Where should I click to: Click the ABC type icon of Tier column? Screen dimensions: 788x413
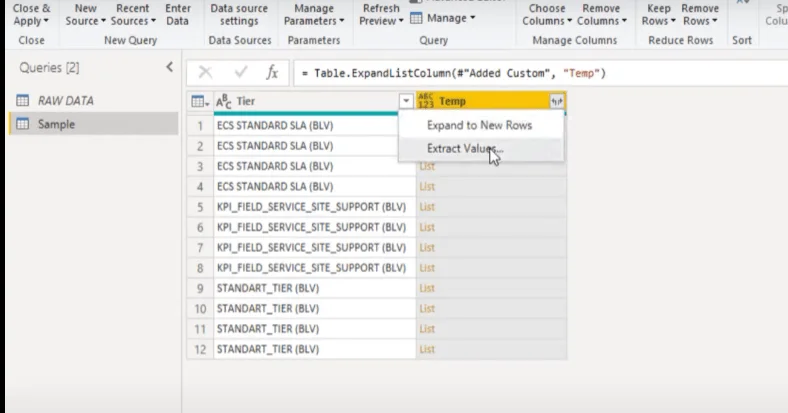(224, 101)
